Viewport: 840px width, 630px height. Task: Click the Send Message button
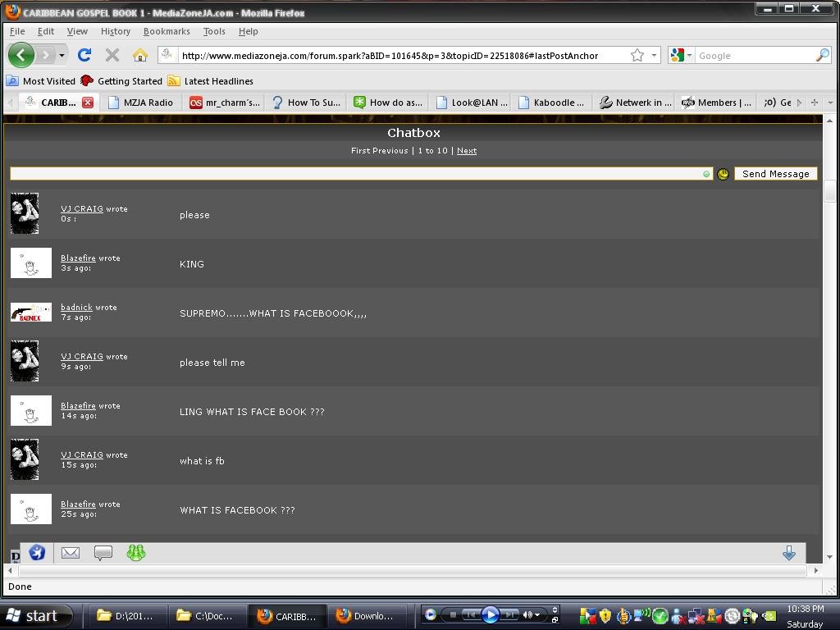pyautogui.click(x=775, y=174)
